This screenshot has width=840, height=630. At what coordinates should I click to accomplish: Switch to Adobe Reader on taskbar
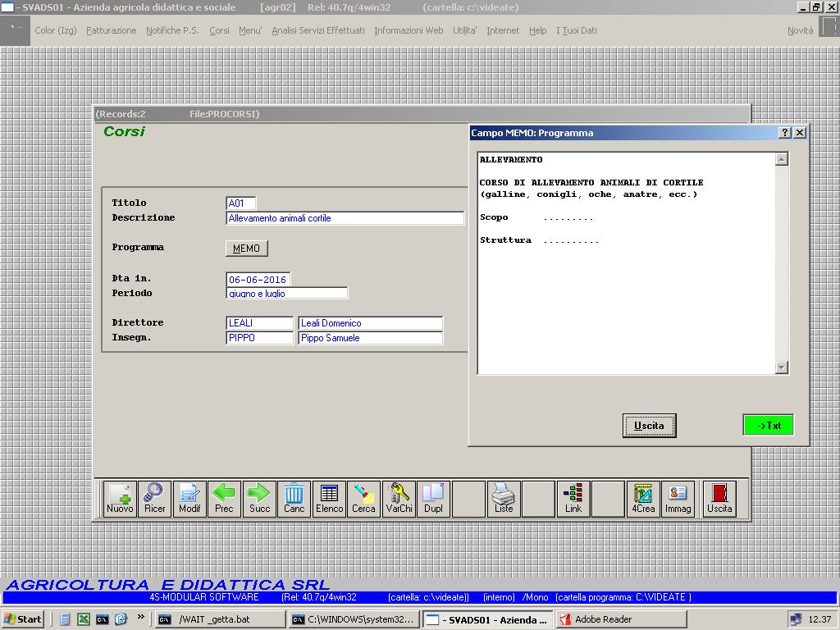tap(622, 619)
